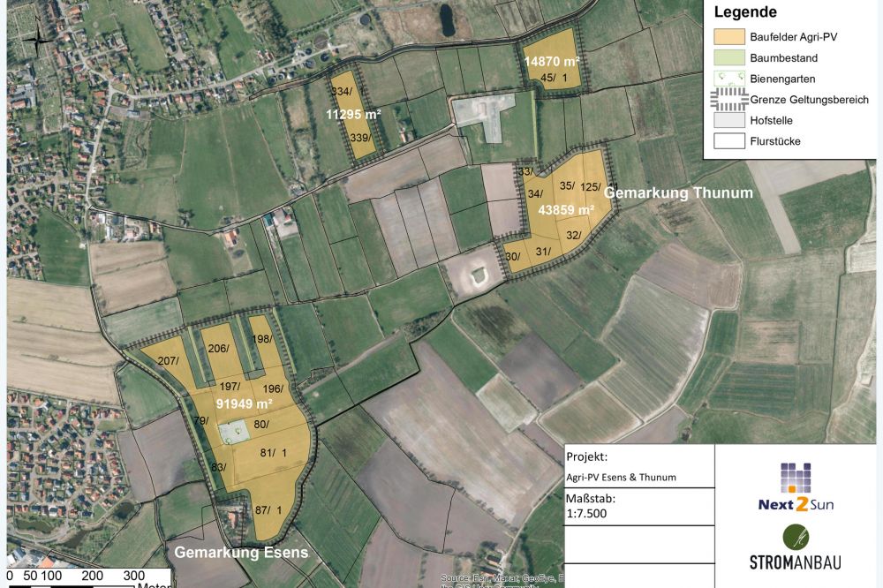The width and height of the screenshot is (883, 588).
Task: Click the Bienengarten legend symbol
Action: coord(729,79)
